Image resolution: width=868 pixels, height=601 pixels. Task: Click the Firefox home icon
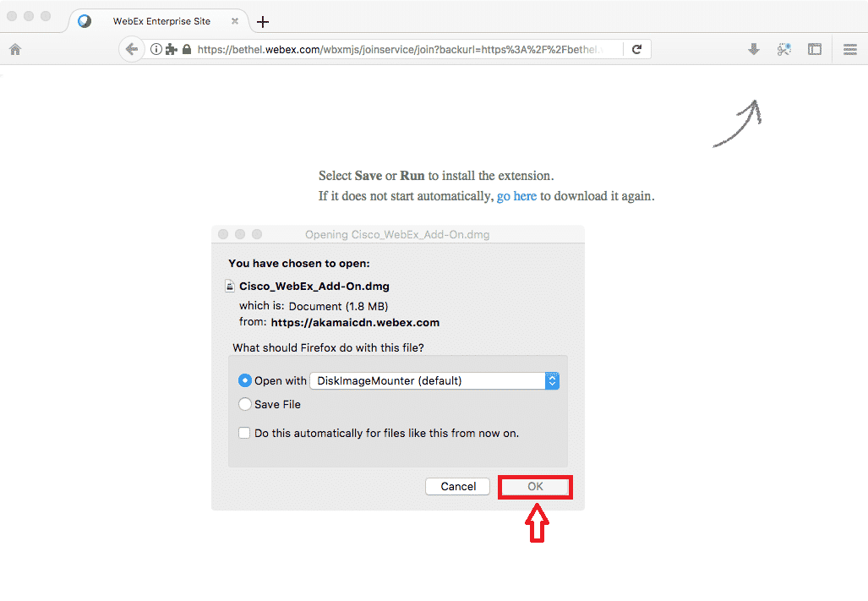[15, 49]
